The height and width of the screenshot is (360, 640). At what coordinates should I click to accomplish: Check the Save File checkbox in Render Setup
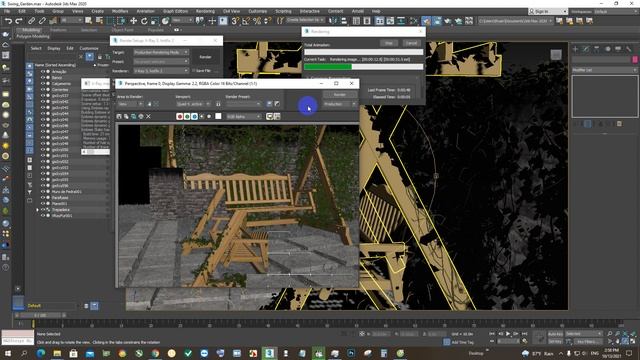coord(193,71)
